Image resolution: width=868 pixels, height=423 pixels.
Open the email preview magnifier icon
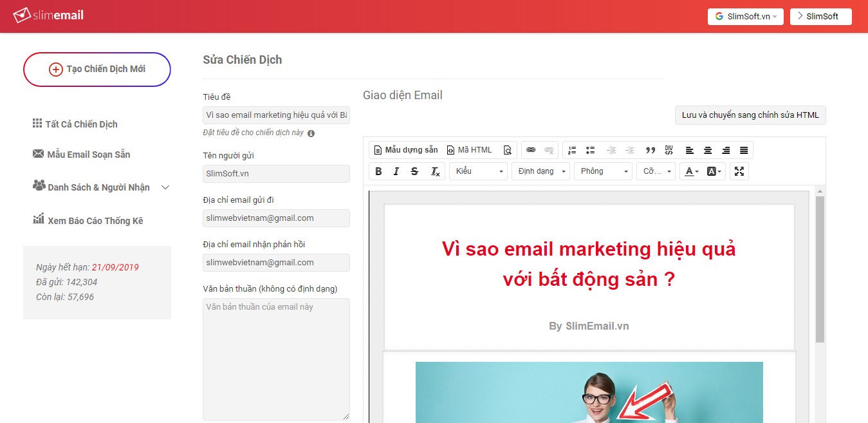(508, 149)
